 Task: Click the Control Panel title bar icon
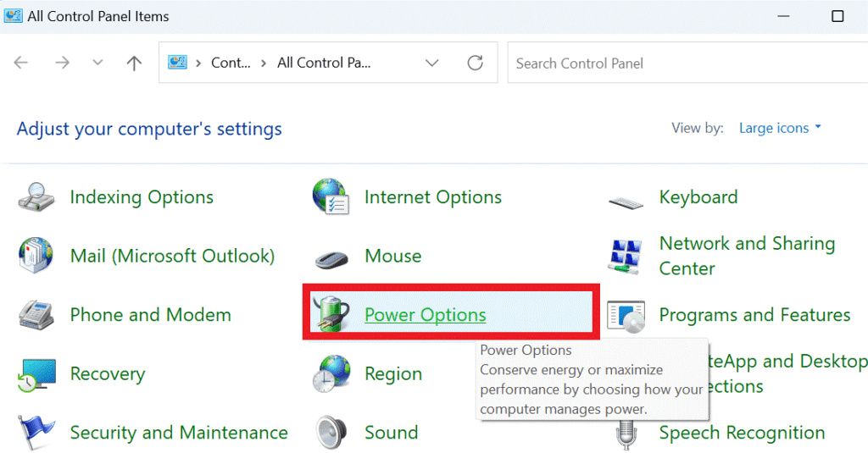pos(13,15)
